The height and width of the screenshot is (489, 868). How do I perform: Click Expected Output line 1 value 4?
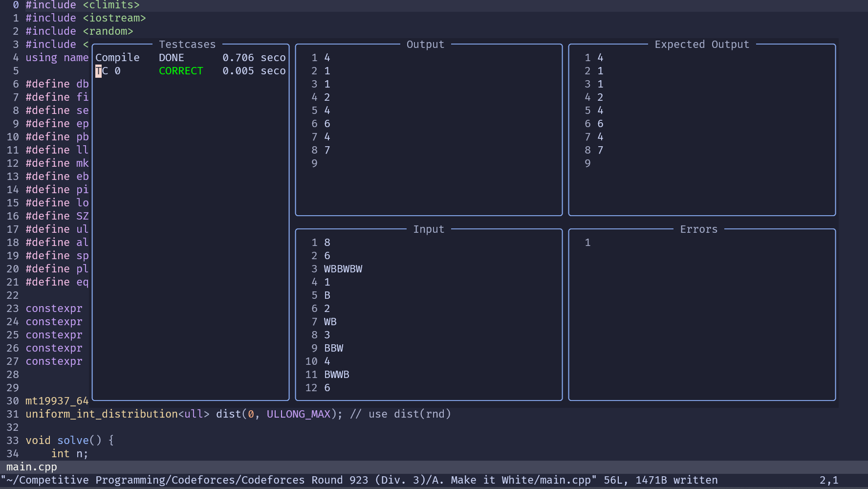click(600, 58)
